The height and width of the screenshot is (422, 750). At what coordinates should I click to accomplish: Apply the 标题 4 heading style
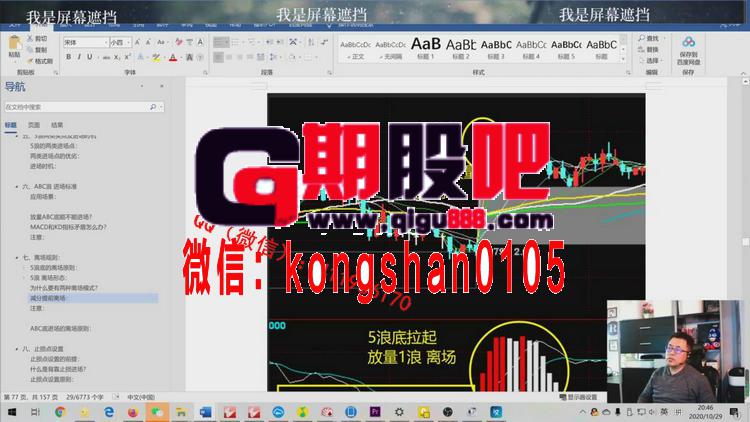(x=531, y=50)
